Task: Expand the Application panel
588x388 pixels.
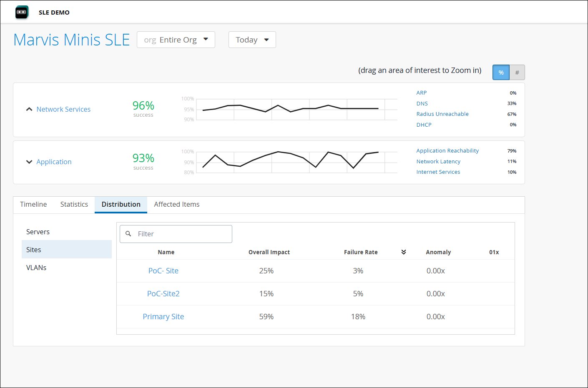Action: [29, 162]
